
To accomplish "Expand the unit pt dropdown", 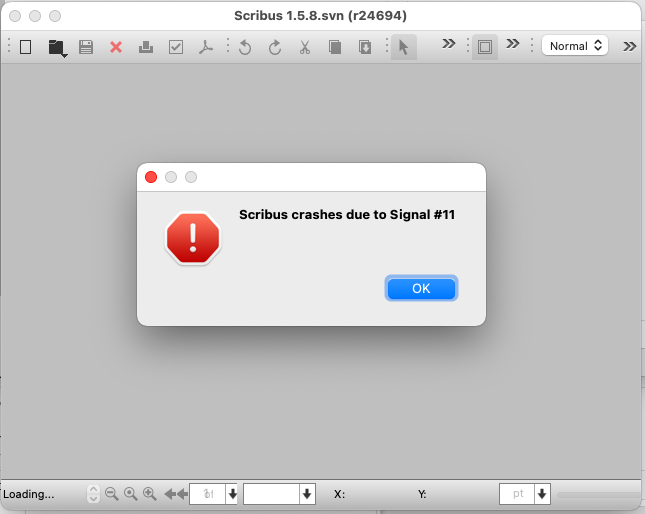I will click(542, 494).
